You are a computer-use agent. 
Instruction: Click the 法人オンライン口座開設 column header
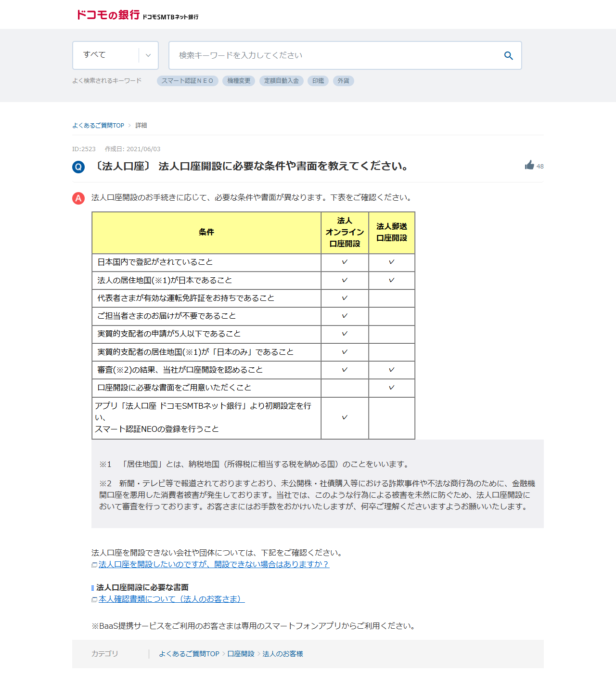345,233
